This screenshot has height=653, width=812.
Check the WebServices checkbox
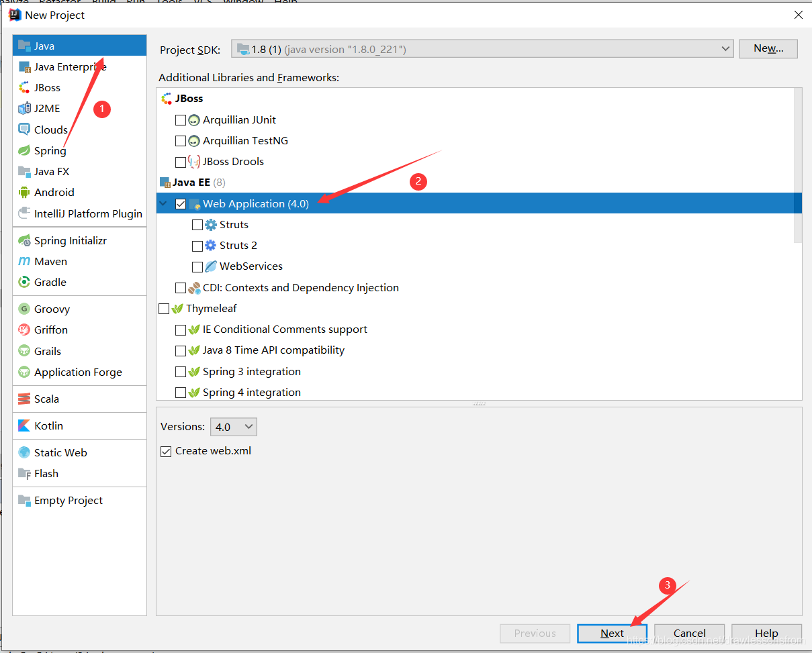click(x=197, y=266)
